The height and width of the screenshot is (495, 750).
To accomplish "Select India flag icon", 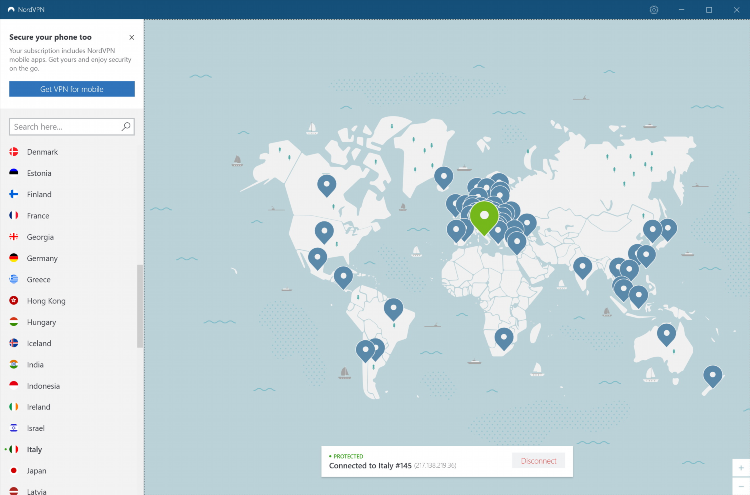I will point(14,364).
